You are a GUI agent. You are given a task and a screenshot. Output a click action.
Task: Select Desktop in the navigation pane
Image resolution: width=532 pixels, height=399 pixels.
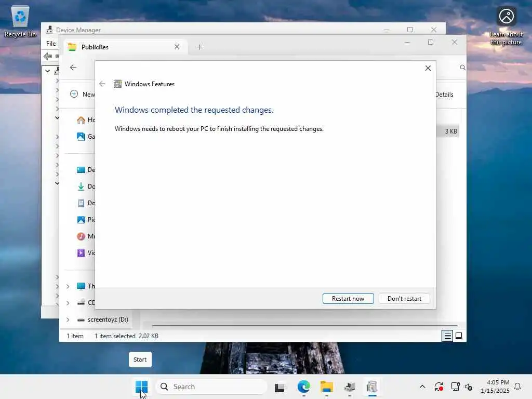point(86,170)
